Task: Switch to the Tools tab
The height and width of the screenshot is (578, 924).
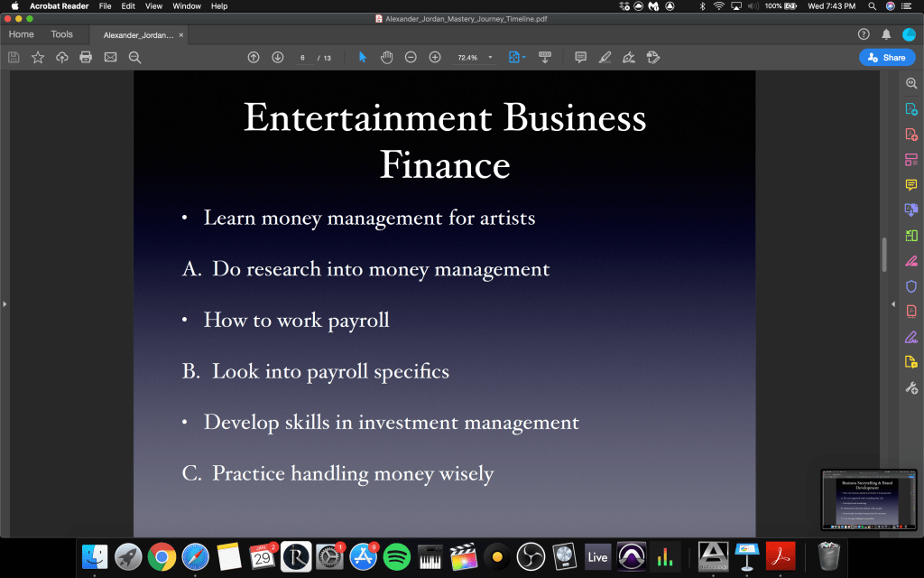Action: (61, 34)
